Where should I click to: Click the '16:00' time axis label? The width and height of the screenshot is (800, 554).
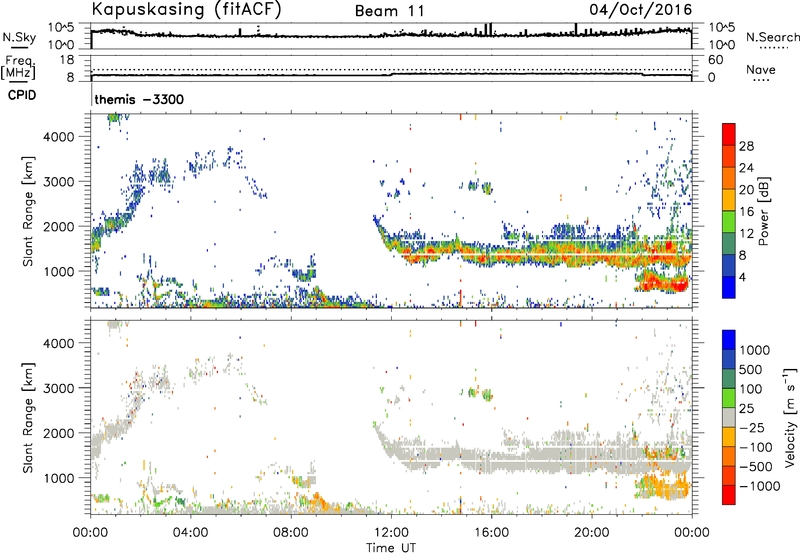pos(491,533)
